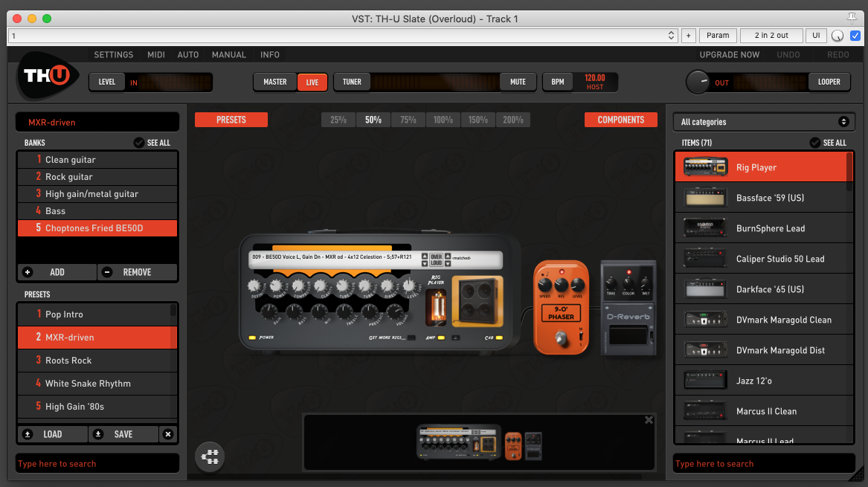Select the DVmark Maragold Dist amp thumbnail
Image resolution: width=868 pixels, height=487 pixels.
pos(704,349)
